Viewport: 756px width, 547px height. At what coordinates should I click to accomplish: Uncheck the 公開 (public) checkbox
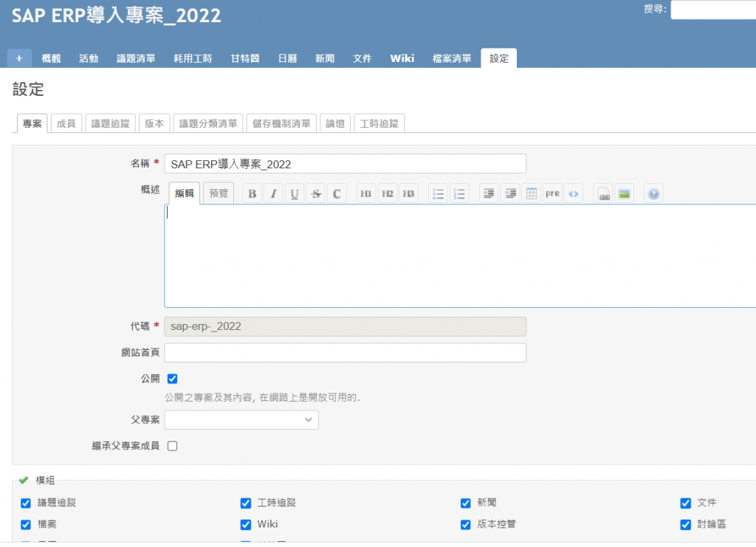tap(173, 379)
